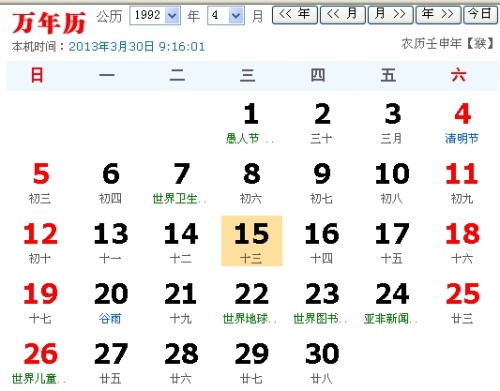Go to next month with 月 >> button
The height and width of the screenshot is (391, 500).
click(x=391, y=15)
